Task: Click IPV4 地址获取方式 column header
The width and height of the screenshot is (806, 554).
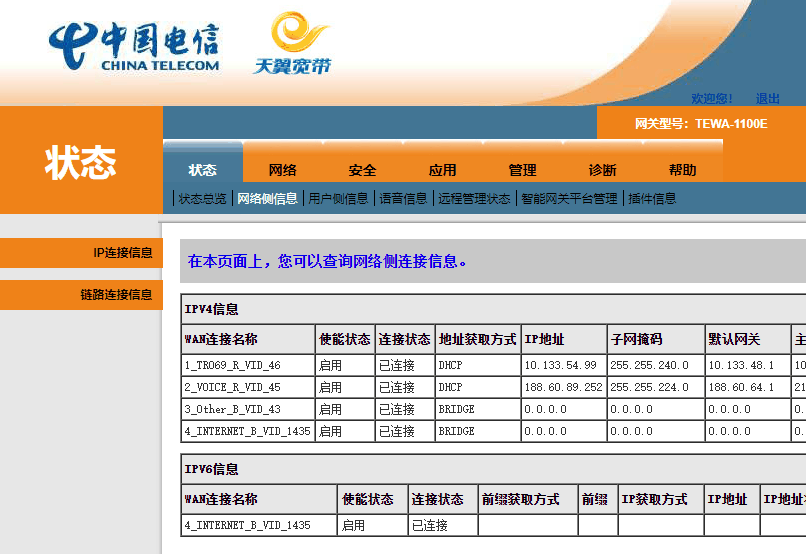Action: 478,340
